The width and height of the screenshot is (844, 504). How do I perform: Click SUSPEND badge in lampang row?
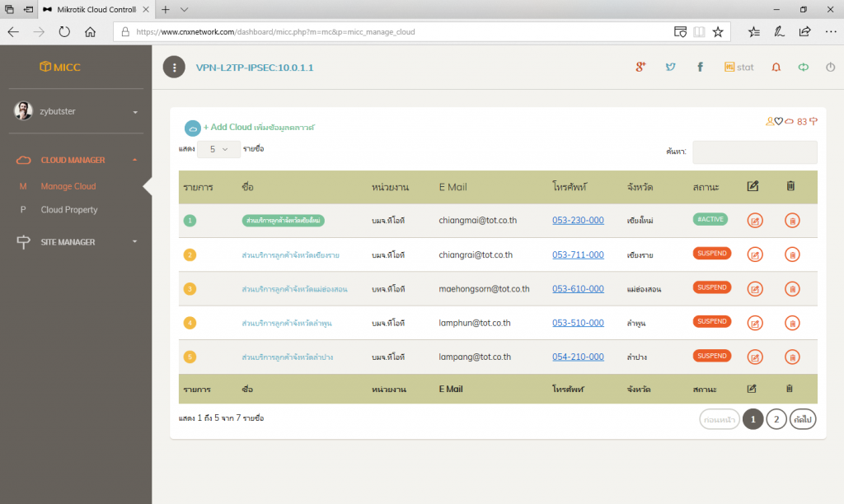pyautogui.click(x=711, y=356)
